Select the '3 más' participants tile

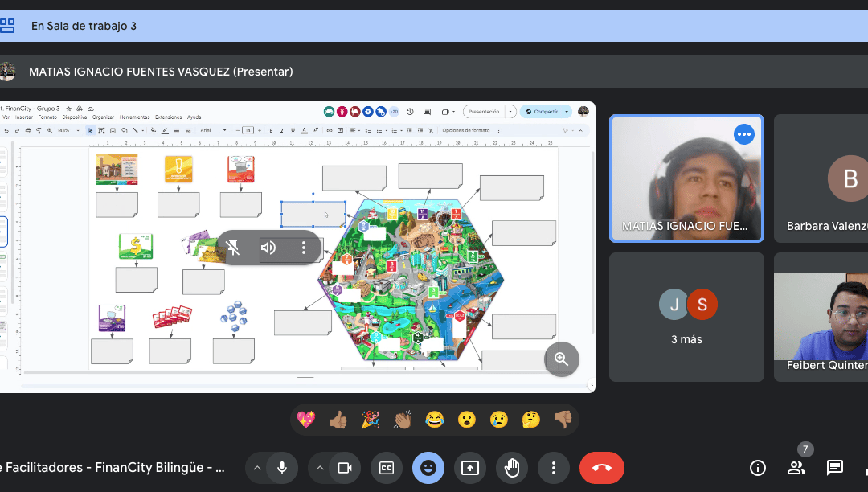click(x=686, y=317)
